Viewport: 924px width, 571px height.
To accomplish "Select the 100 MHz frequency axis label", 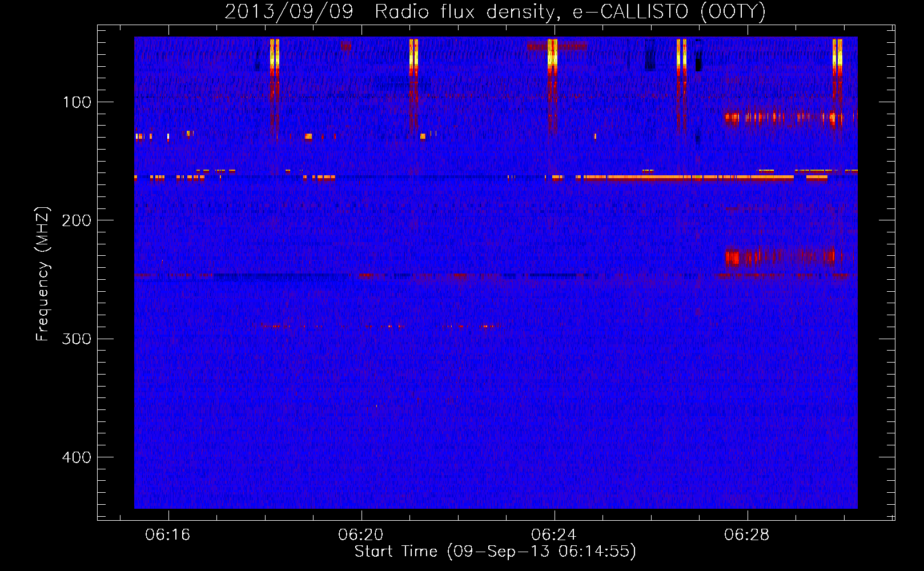I will click(77, 102).
